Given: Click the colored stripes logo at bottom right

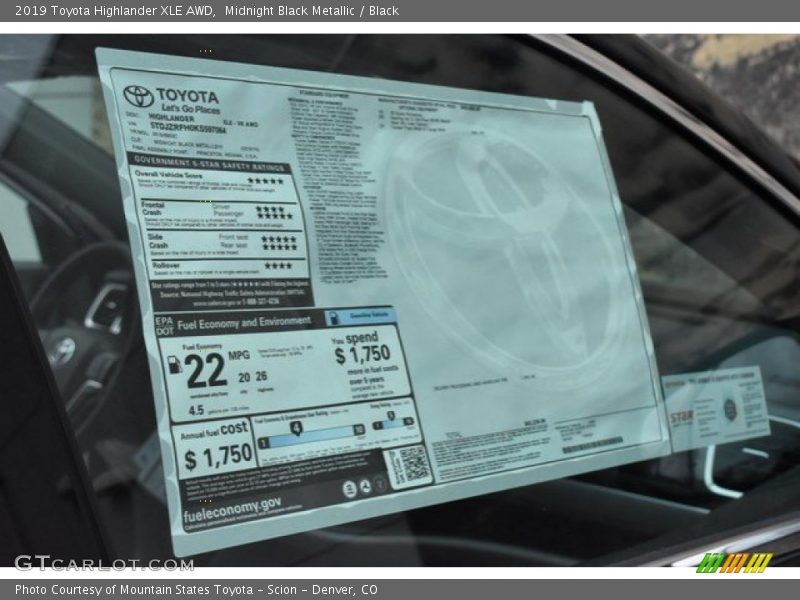Looking at the screenshot, I should tap(734, 563).
